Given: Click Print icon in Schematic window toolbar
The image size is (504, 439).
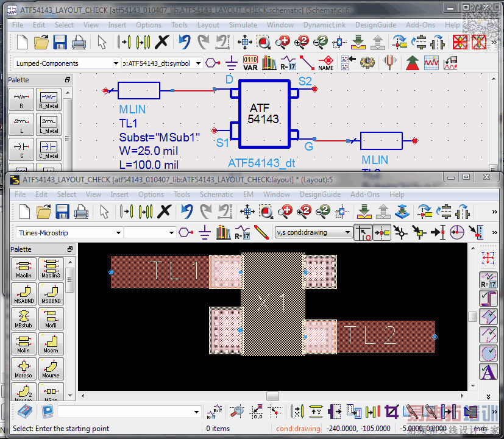Looking at the screenshot, I should click(x=79, y=42).
